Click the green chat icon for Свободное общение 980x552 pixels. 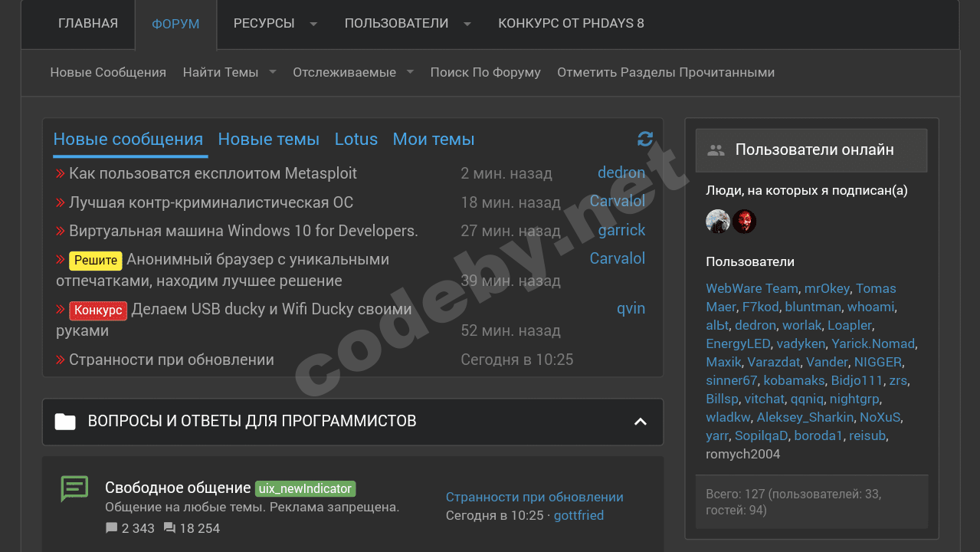pos(74,488)
